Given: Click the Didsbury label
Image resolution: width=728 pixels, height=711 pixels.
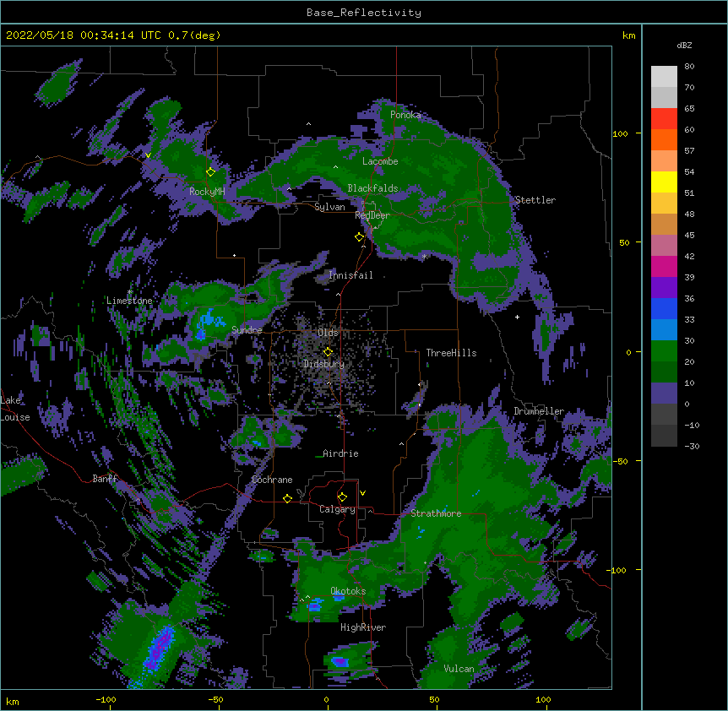Looking at the screenshot, I should (x=324, y=364).
